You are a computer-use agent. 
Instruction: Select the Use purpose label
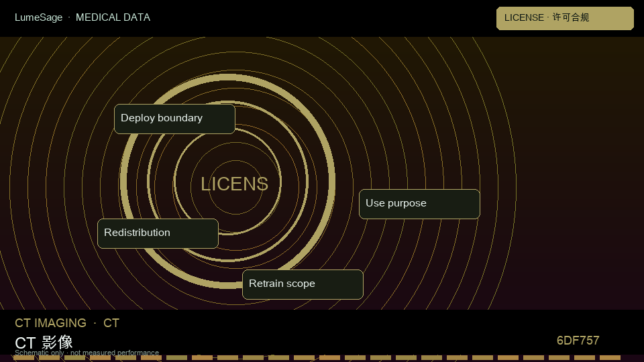click(x=419, y=204)
